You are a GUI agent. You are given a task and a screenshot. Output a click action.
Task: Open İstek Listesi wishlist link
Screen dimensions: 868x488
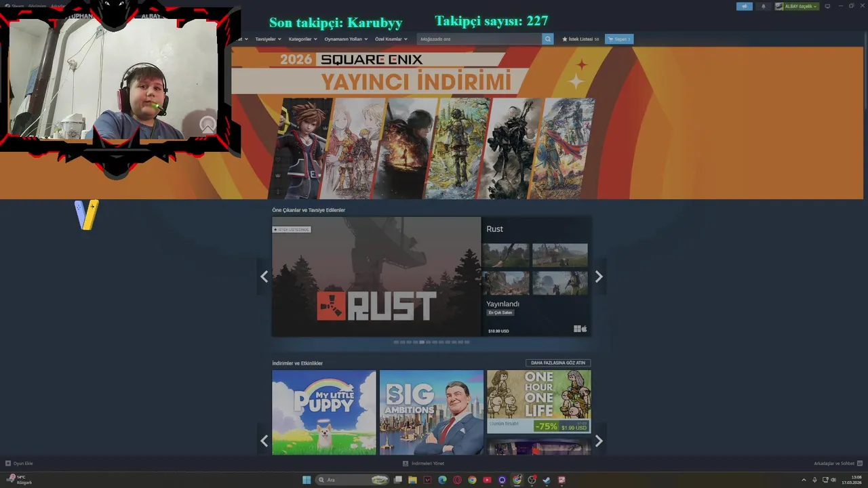point(580,39)
